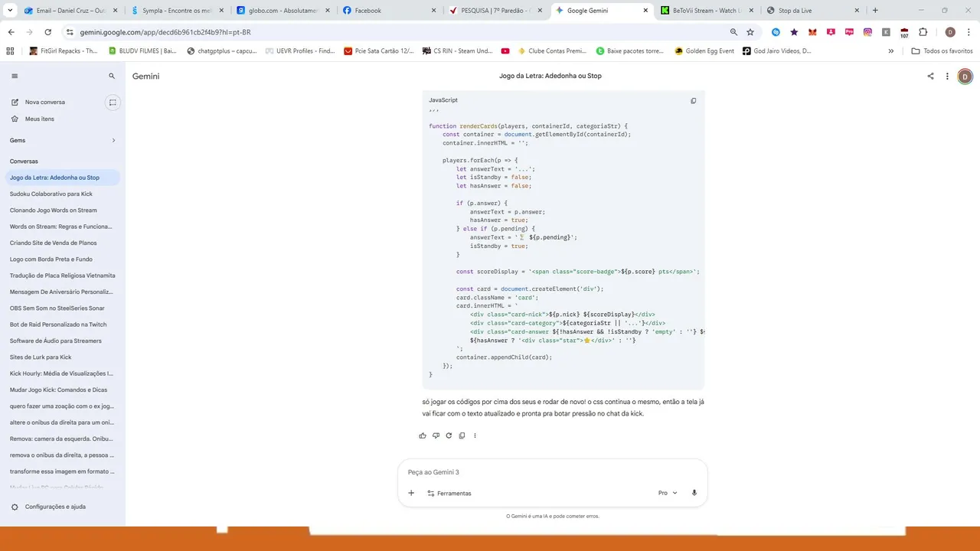This screenshot has height=551, width=980.
Task: Open more options under the response
Action: (x=475, y=435)
